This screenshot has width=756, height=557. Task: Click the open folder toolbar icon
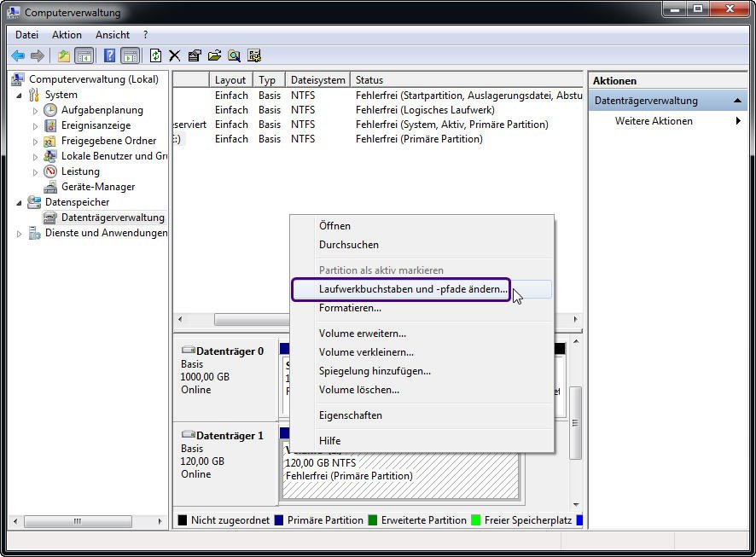coord(214,56)
